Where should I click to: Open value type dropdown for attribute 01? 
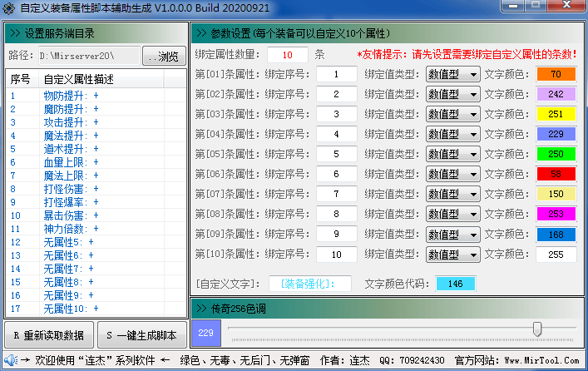click(x=452, y=74)
